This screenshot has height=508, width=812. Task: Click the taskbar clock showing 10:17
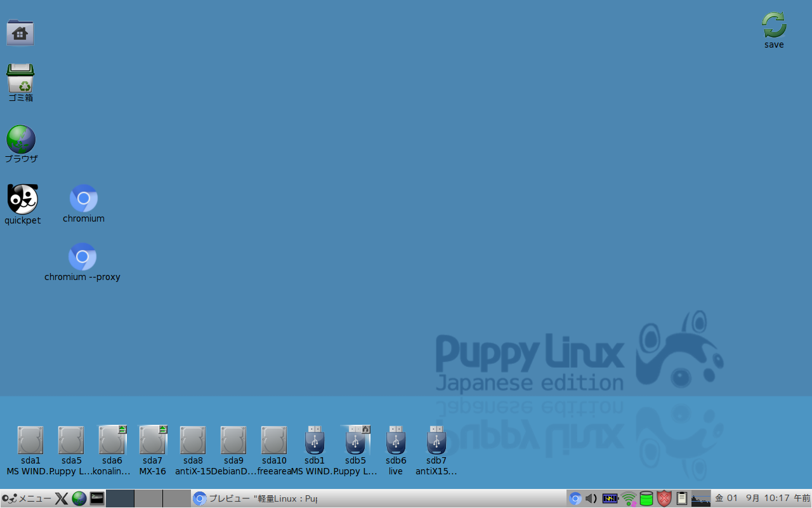(x=763, y=498)
